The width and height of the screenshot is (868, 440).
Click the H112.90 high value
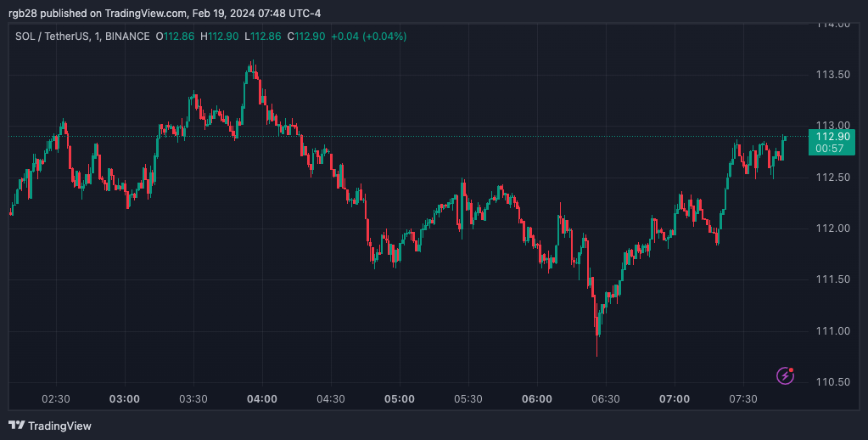(x=221, y=37)
